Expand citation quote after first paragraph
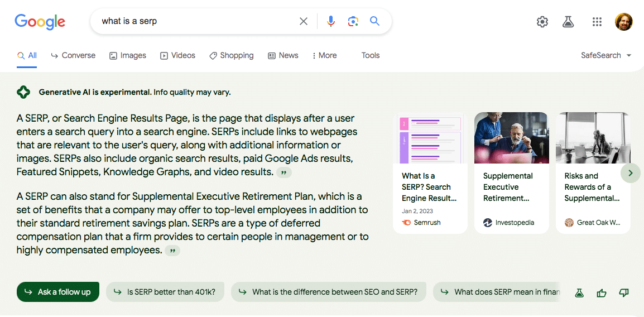Image resolution: width=644 pixels, height=317 pixels. tap(284, 172)
